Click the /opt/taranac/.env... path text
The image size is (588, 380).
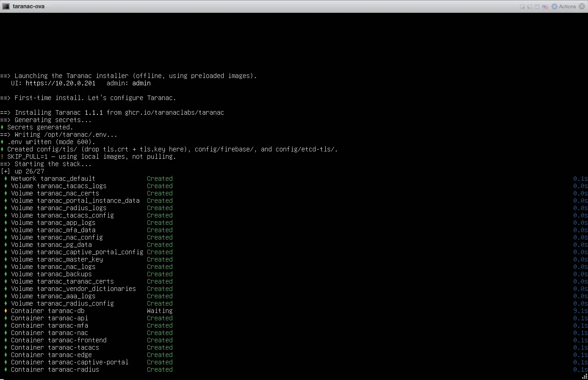(x=81, y=134)
